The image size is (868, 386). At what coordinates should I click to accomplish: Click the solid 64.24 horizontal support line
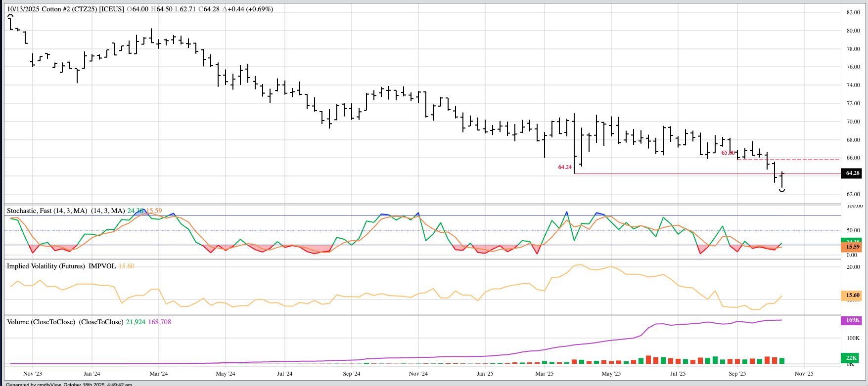pyautogui.click(x=692, y=174)
